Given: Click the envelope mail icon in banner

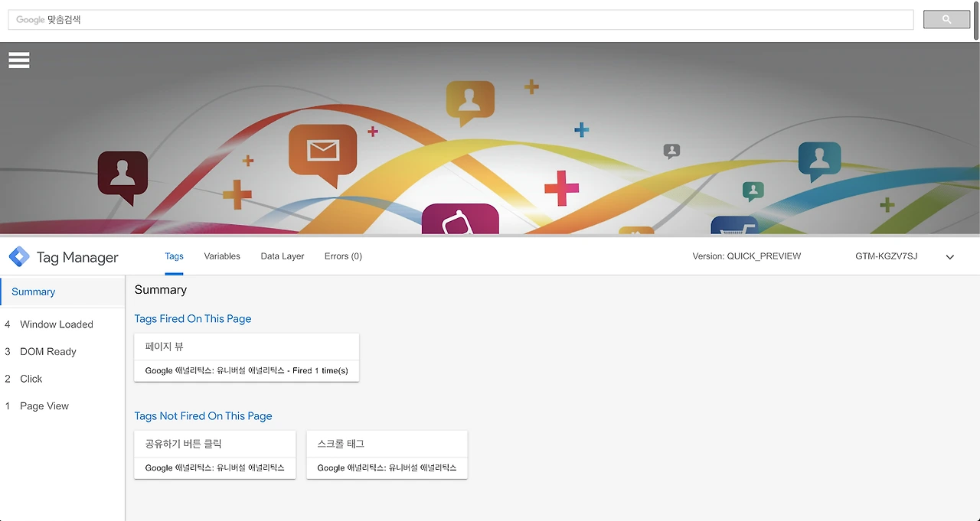Looking at the screenshot, I should pos(322,151).
